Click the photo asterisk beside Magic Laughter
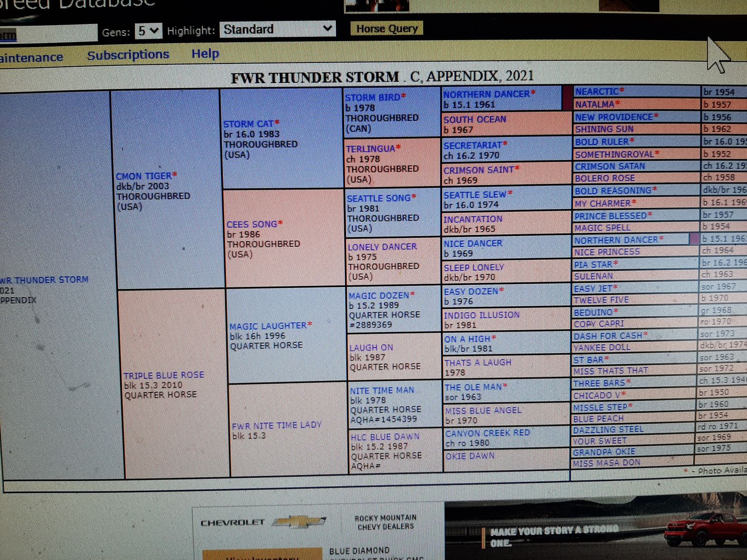The image size is (747, 560). (310, 324)
